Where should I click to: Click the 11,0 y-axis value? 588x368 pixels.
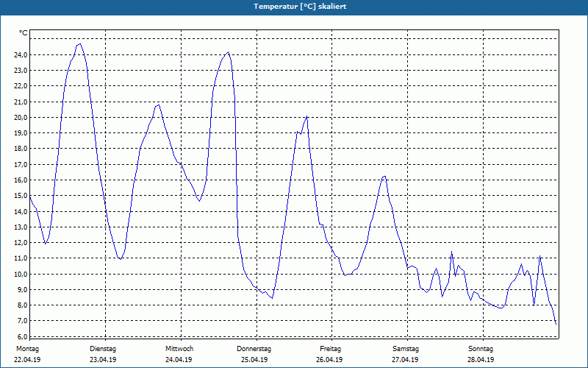[21, 258]
